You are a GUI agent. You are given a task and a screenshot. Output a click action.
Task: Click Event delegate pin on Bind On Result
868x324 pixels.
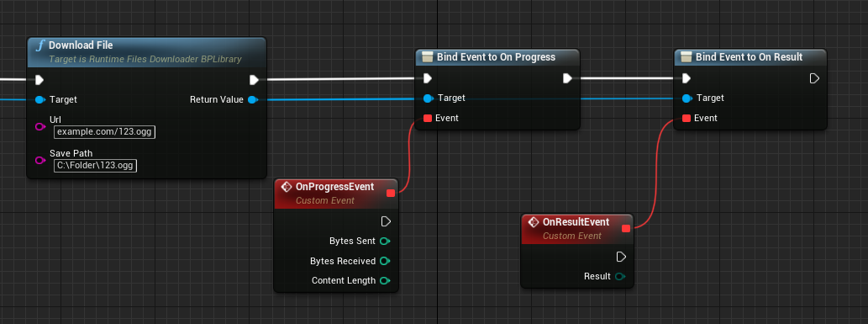(x=687, y=118)
